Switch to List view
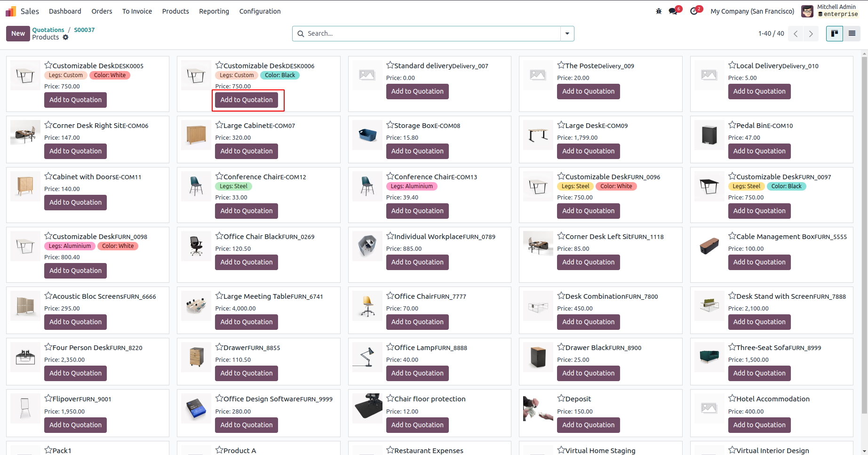Screen dimensions: 868x455 pos(852,33)
